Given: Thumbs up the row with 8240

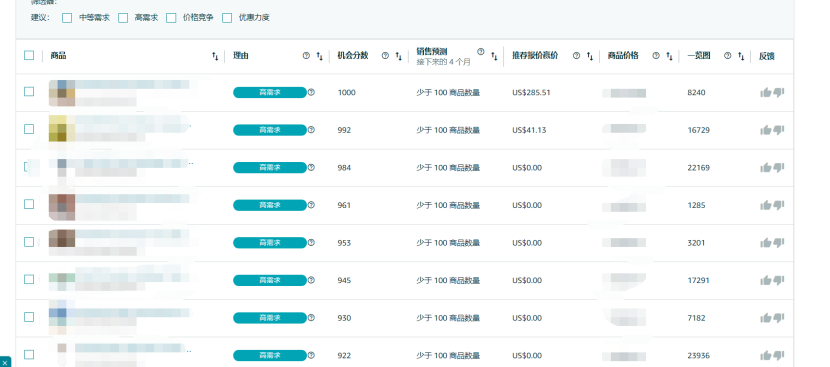Looking at the screenshot, I should [765, 93].
